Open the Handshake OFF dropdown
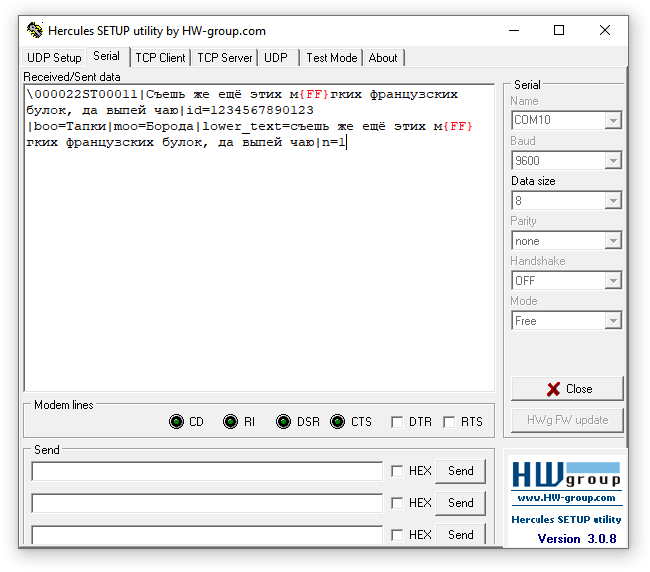This screenshot has width=650, height=572. [613, 281]
